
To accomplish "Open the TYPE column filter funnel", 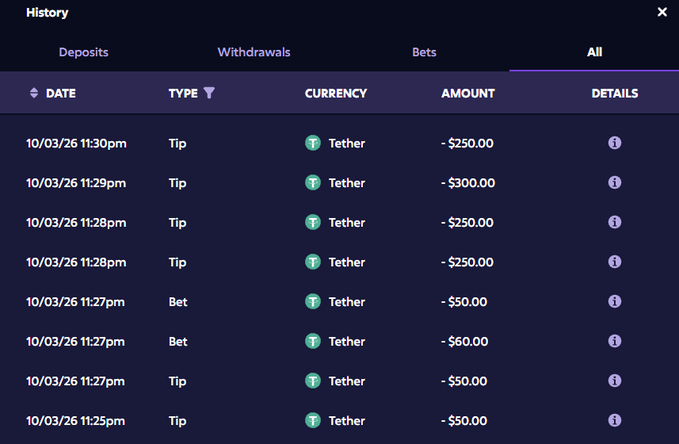I will 209,93.
